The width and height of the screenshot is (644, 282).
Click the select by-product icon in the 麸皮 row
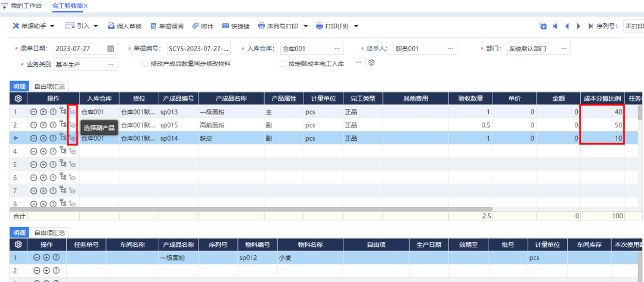click(73, 138)
